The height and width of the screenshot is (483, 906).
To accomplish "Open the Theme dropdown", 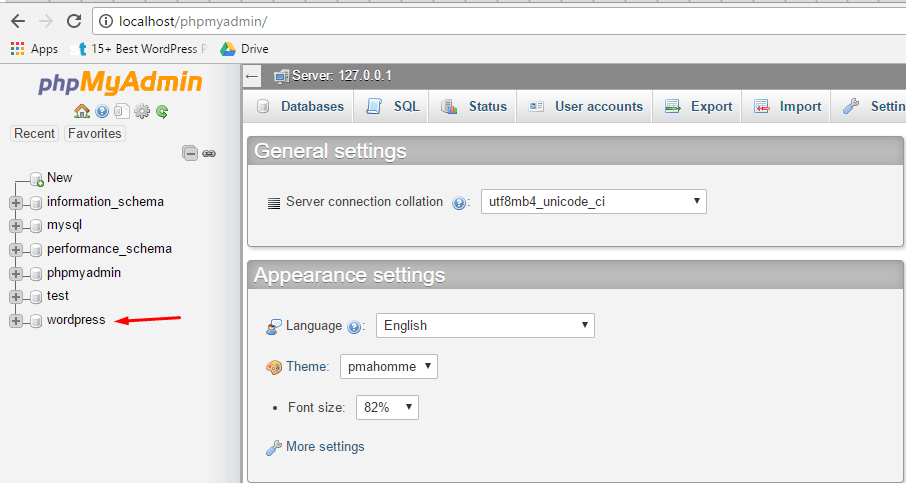I will coord(388,366).
